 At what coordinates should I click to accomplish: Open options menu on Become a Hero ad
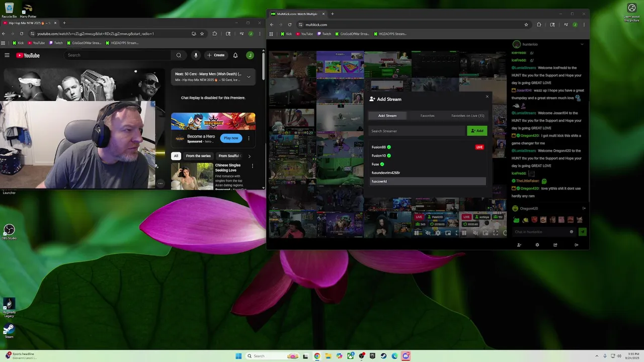pos(249,138)
